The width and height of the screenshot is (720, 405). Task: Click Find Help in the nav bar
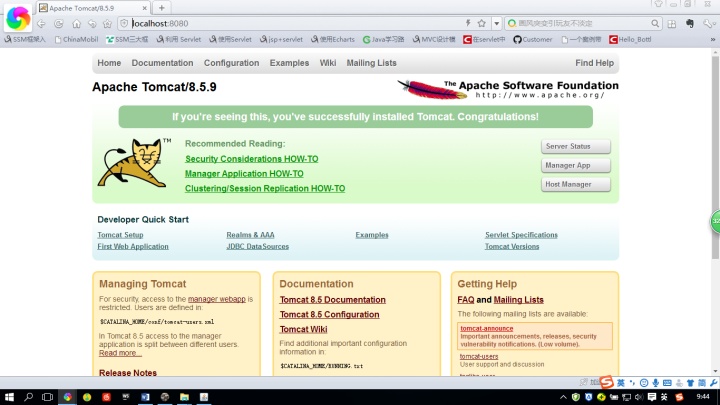click(594, 63)
